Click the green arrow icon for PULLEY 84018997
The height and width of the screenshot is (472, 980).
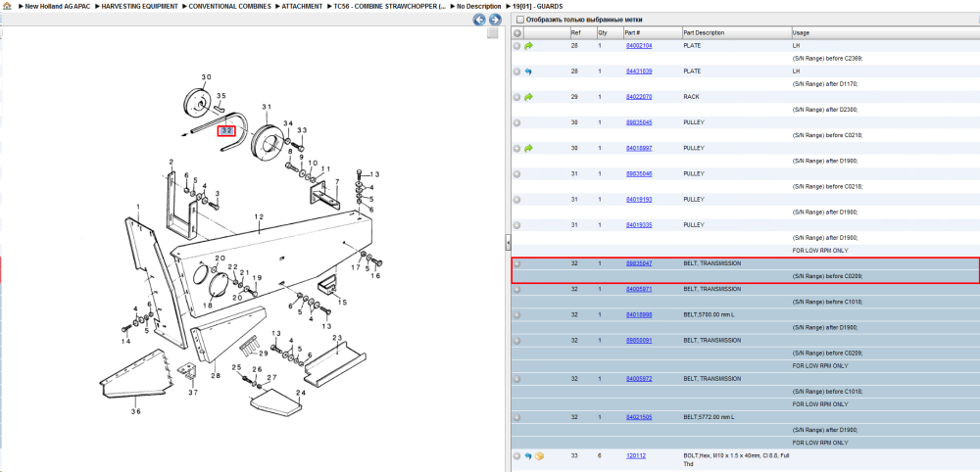point(528,149)
